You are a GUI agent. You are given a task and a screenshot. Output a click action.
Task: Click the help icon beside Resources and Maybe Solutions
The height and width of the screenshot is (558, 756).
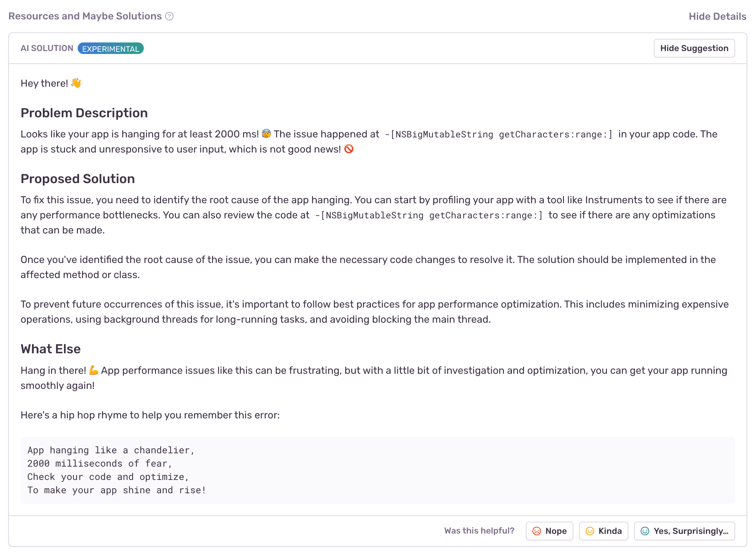click(x=169, y=16)
